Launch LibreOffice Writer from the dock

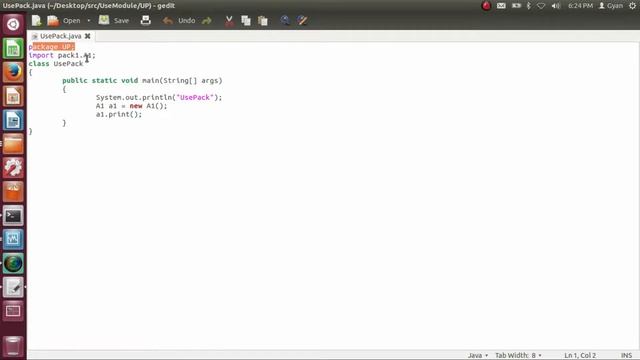13,120
